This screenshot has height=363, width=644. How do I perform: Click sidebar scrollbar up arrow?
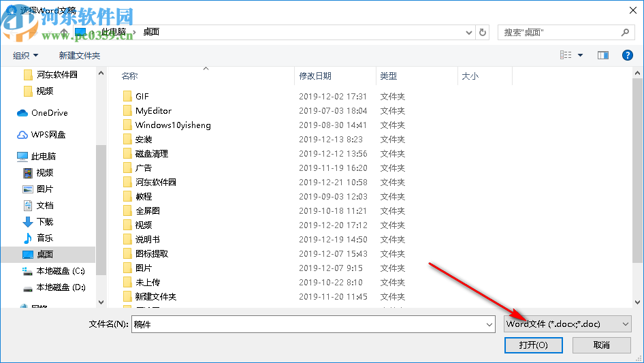point(101,73)
